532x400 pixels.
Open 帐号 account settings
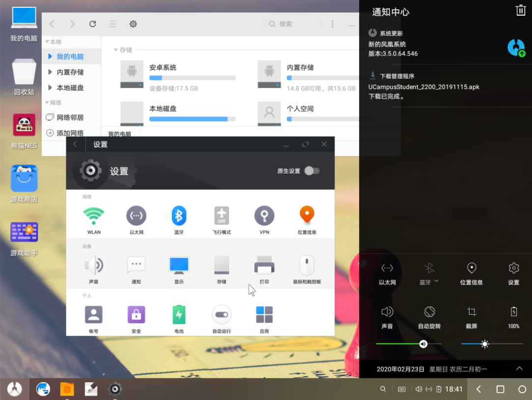click(x=94, y=319)
